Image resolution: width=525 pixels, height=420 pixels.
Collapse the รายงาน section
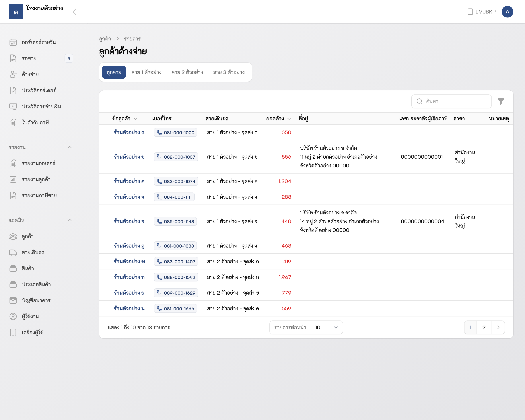[x=70, y=147]
